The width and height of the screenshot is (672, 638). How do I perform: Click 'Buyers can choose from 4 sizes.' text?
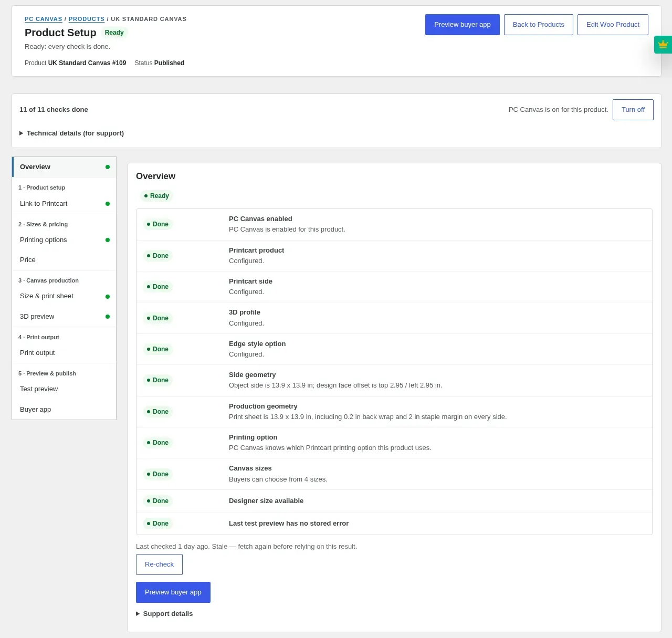click(x=278, y=479)
